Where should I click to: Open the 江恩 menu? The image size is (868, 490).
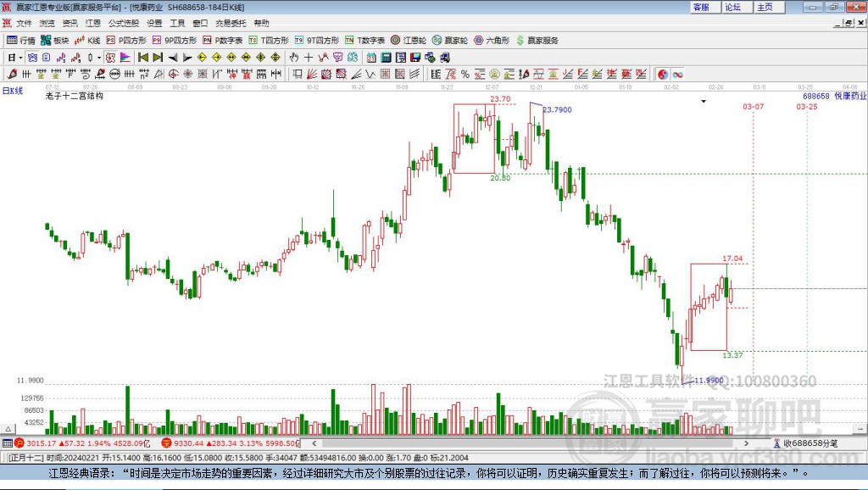click(93, 23)
